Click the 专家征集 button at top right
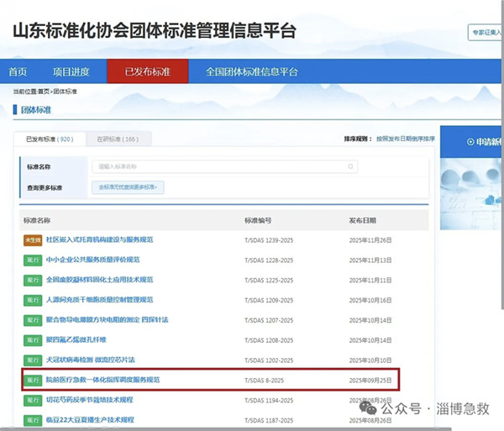This screenshot has height=431, width=504. coord(486,34)
